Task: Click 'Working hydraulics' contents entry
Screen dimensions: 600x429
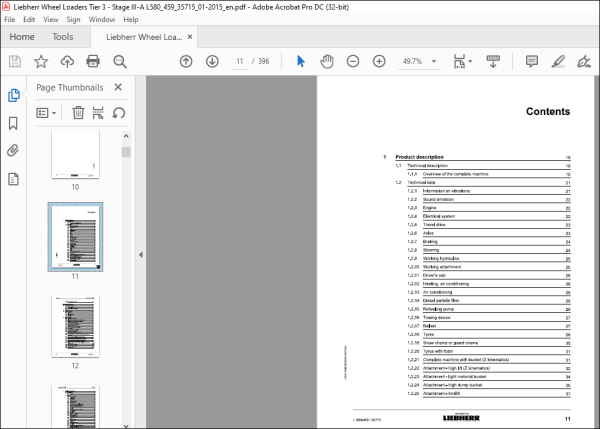Action: 441,258
